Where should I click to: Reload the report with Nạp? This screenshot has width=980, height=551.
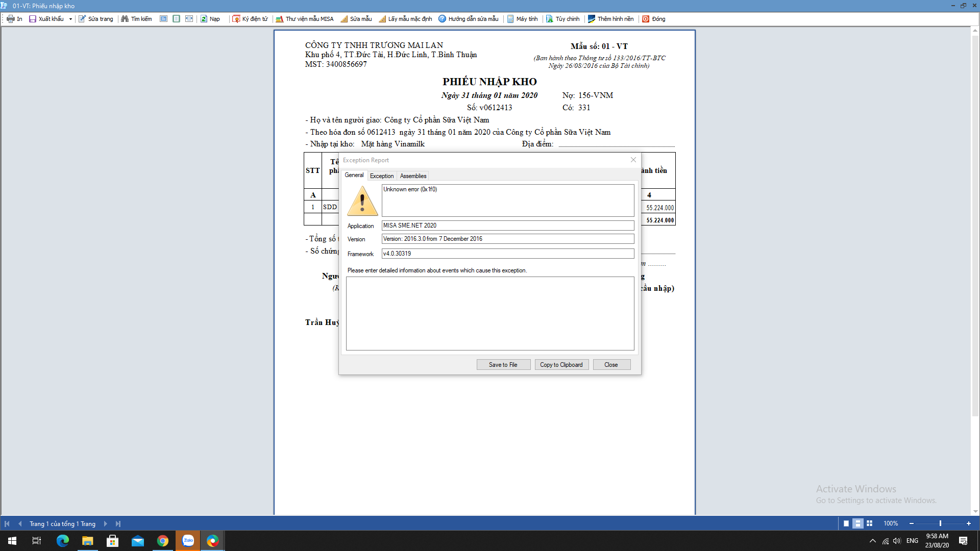210,19
